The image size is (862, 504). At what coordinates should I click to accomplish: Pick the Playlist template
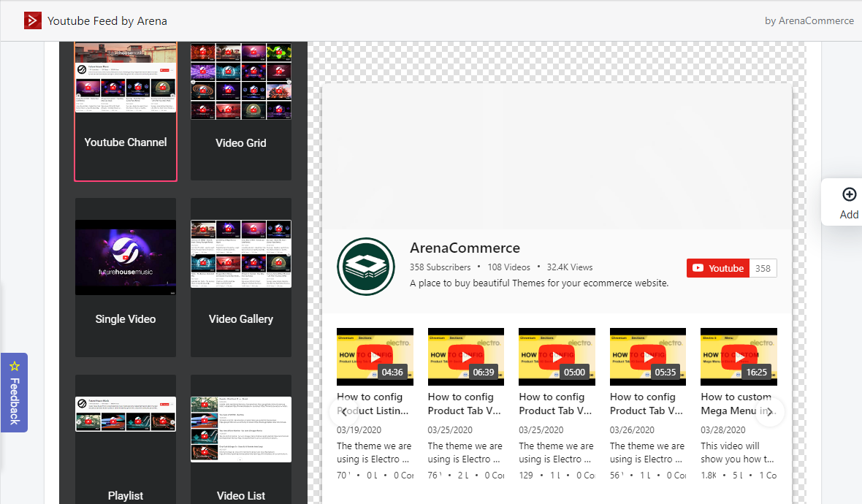coord(126,440)
